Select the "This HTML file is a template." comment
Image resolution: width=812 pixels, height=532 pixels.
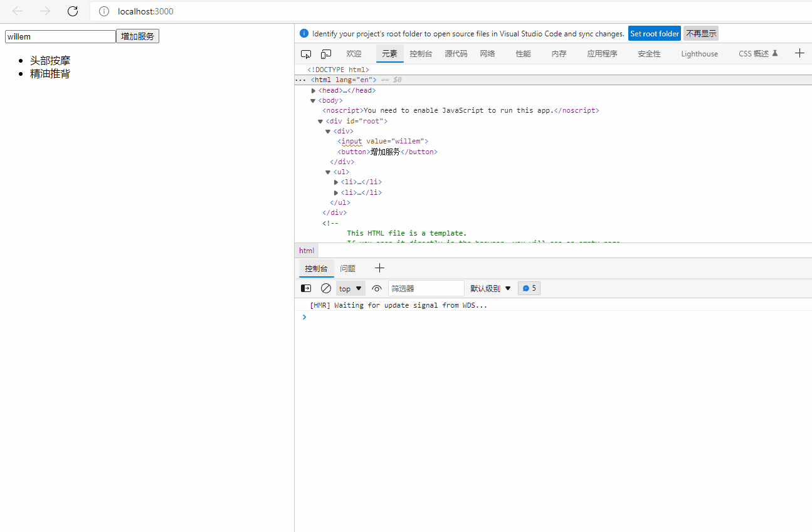coord(407,233)
